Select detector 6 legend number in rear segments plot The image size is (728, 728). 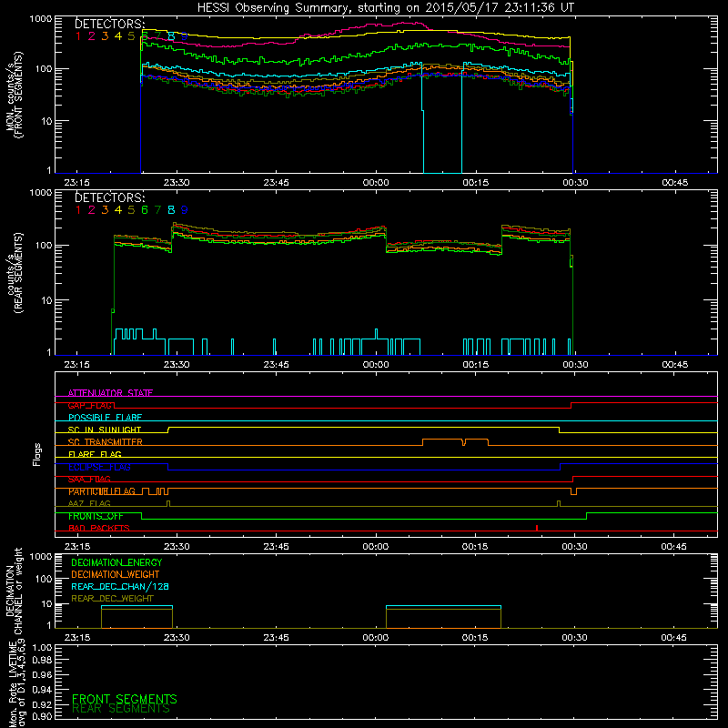145,210
